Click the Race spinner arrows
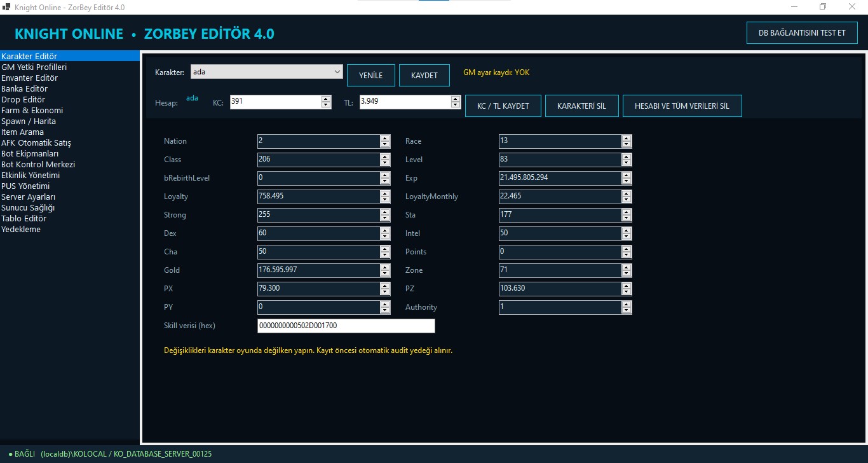The height and width of the screenshot is (463, 868). [x=627, y=141]
